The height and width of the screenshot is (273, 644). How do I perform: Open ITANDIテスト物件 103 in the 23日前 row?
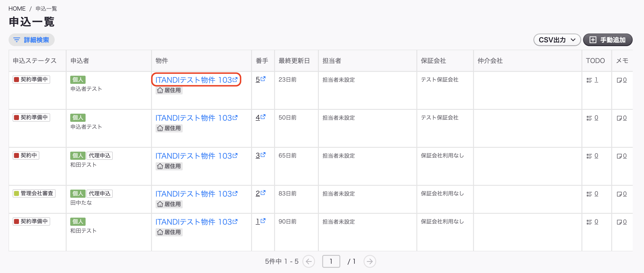click(x=196, y=80)
